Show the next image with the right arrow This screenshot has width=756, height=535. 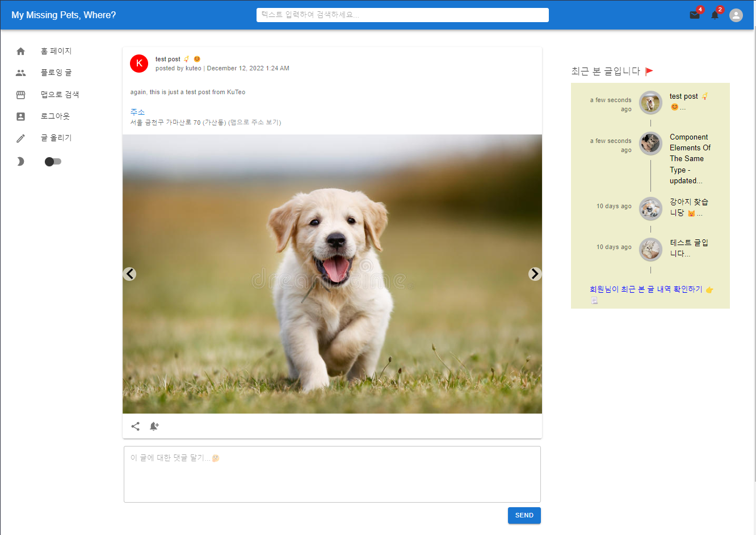[x=535, y=273]
